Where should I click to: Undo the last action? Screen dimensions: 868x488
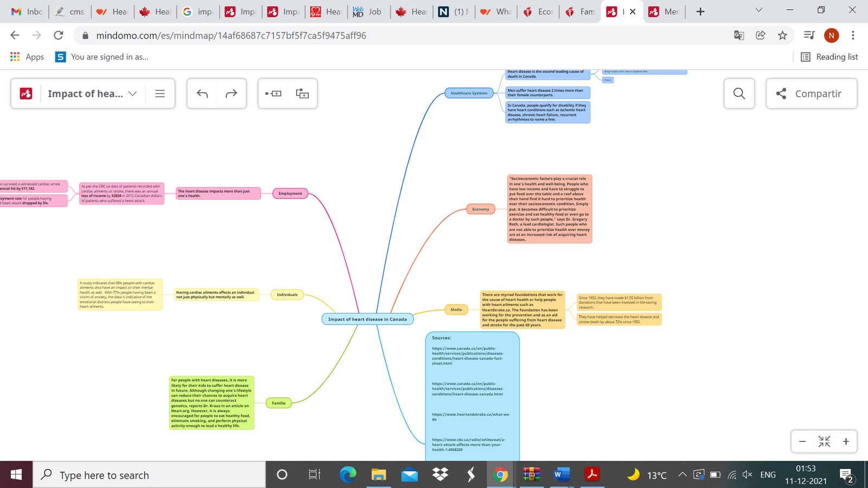click(x=202, y=94)
